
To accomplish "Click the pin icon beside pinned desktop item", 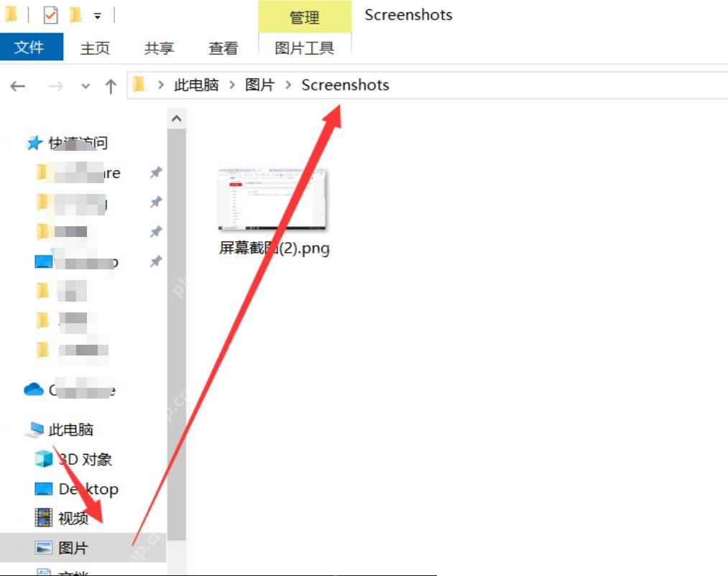I will [156, 261].
